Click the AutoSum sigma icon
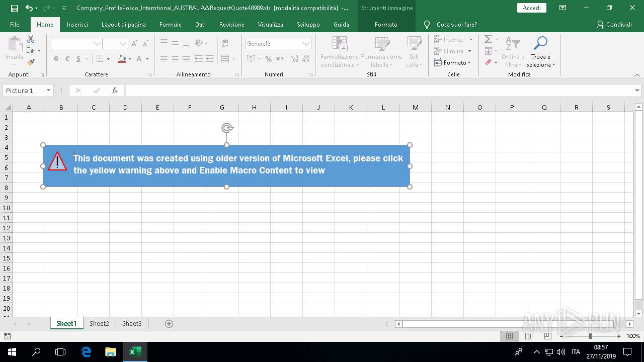Viewport: 644px width, 362px height. point(488,39)
